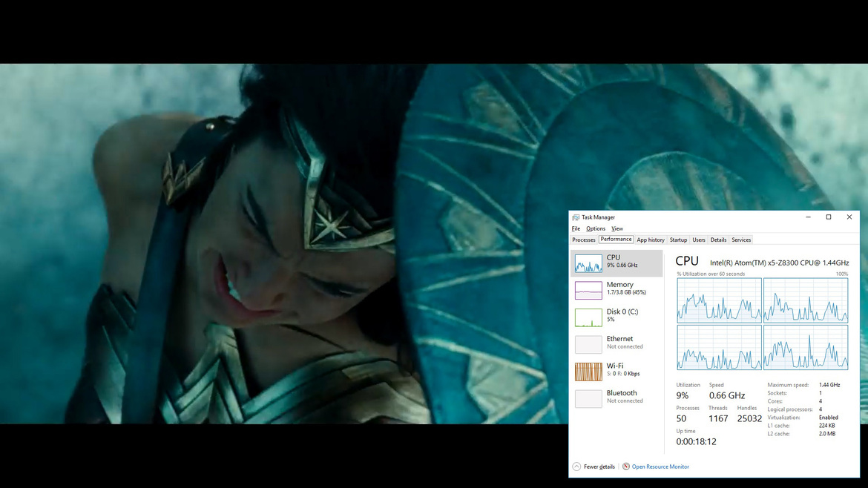This screenshot has height=488, width=868.
Task: Click the % Utilization over 60 seconds label
Action: [x=711, y=274]
